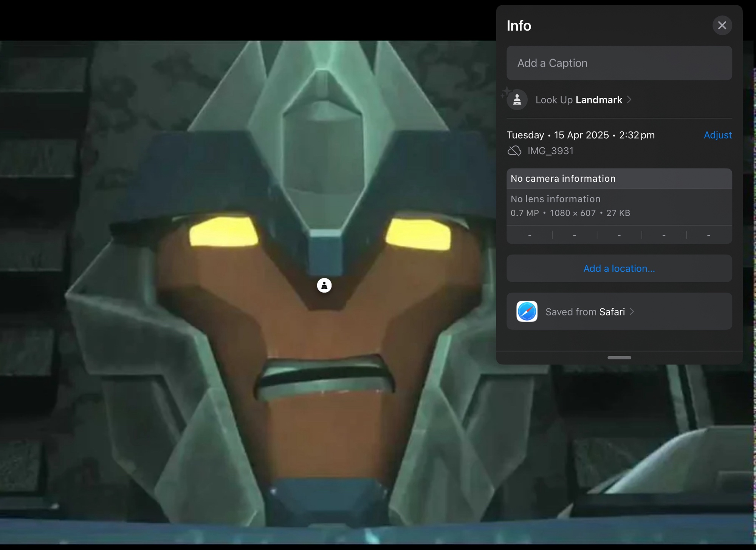Image resolution: width=756 pixels, height=550 pixels.
Task: Click the date Tuesday 15 Apr 2025
Action: [x=581, y=135]
